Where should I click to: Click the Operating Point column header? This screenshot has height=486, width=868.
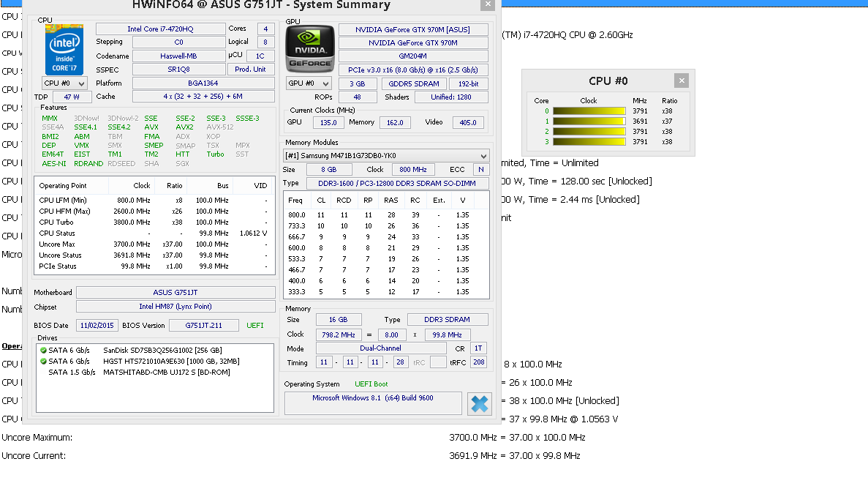pyautogui.click(x=72, y=186)
